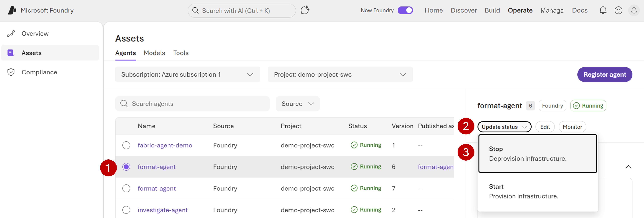Open the Update status dropdown
This screenshot has width=644, height=218.
click(x=504, y=127)
